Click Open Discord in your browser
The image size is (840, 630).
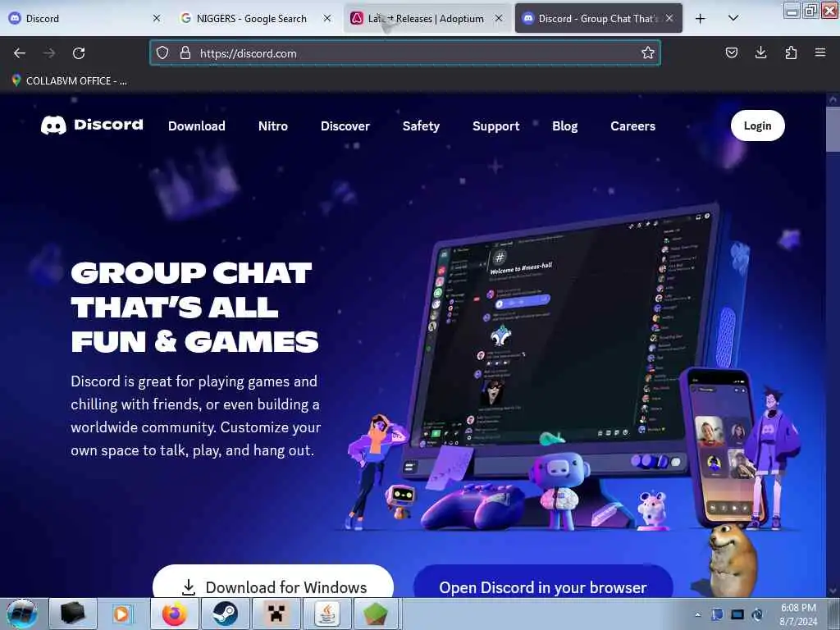coord(543,582)
